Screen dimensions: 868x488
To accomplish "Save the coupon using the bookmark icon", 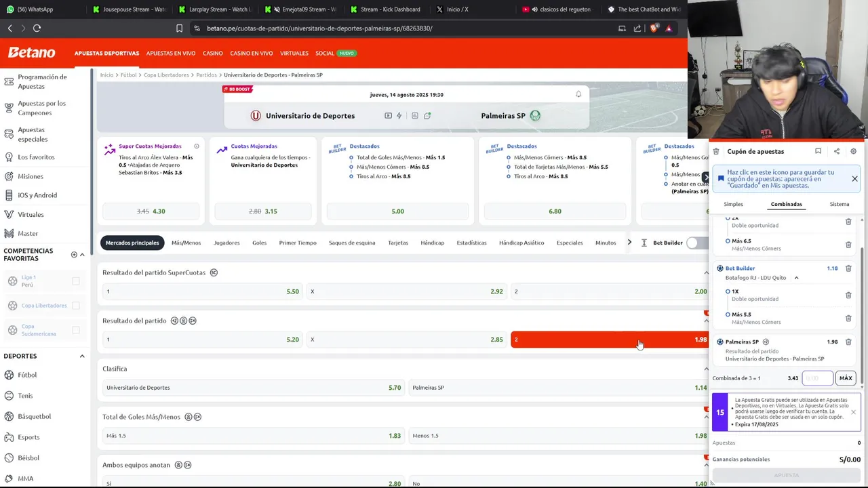I will (x=818, y=152).
